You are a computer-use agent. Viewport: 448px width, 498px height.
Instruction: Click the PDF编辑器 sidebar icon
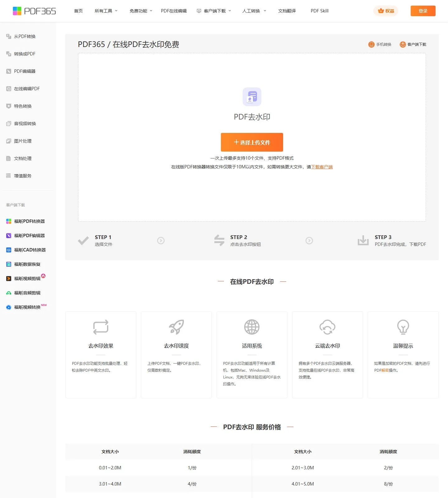9,71
